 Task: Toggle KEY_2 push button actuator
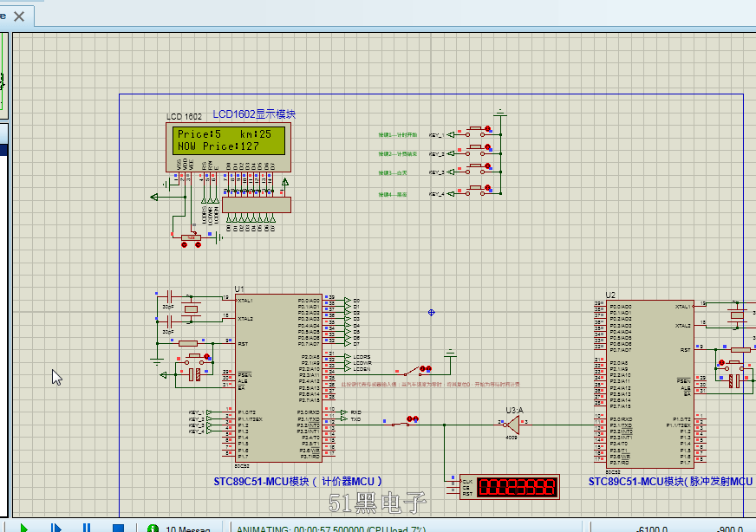tap(487, 147)
